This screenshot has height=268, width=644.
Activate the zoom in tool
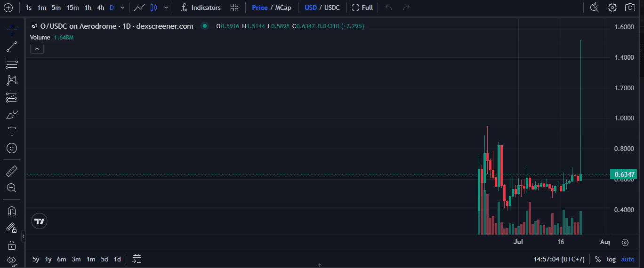click(x=12, y=188)
